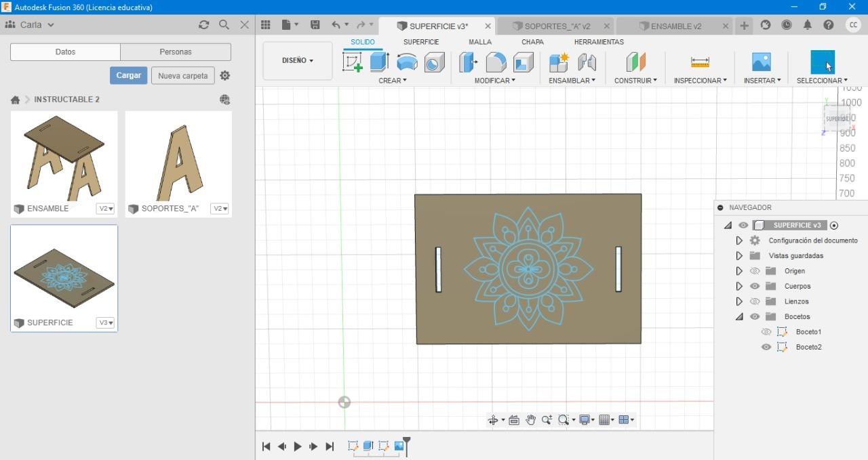868x460 pixels.
Task: Click the Insert image icon
Action: [x=762, y=62]
